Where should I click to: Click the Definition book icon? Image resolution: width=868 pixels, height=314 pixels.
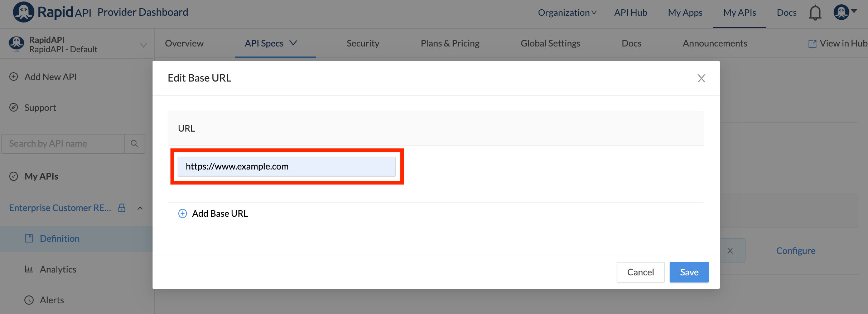coord(29,238)
